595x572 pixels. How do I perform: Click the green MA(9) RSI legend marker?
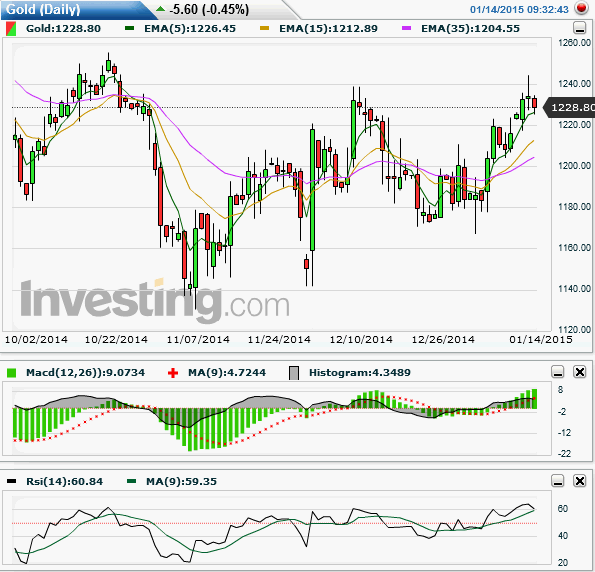point(131,481)
